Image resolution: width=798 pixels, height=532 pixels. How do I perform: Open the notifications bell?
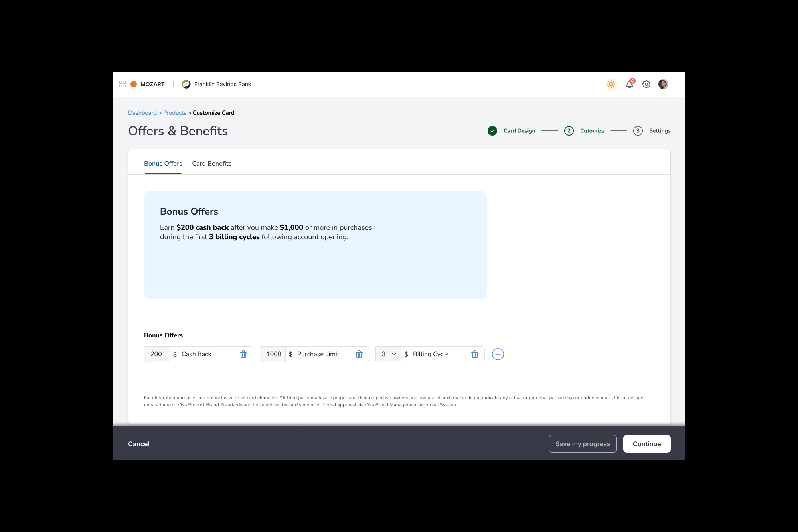coord(630,84)
